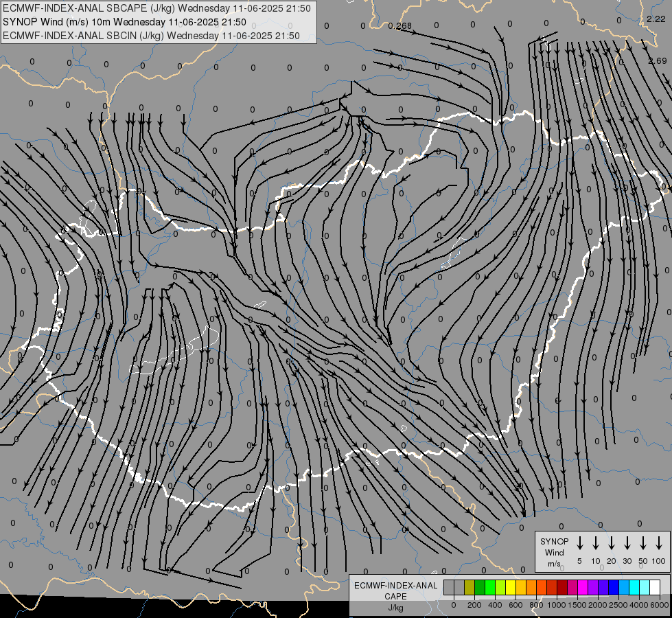Pick the dark maroon swatch right of 1000
672x618 pixels.
pos(562,587)
